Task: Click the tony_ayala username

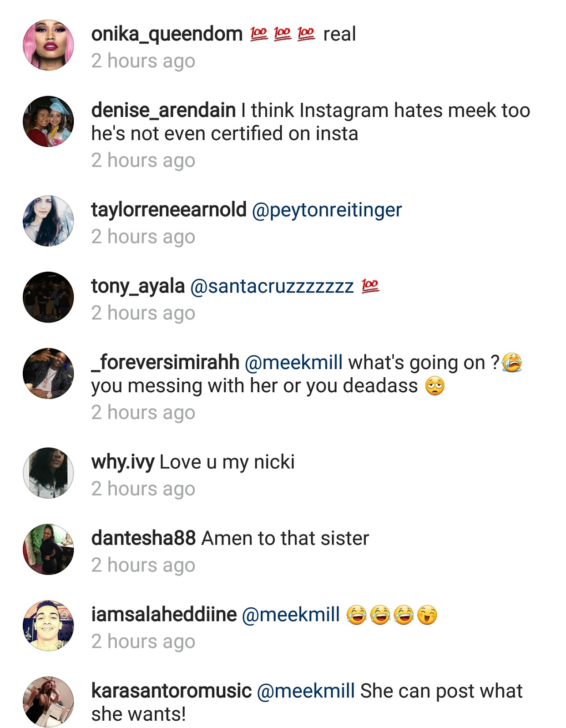Action: tap(138, 286)
